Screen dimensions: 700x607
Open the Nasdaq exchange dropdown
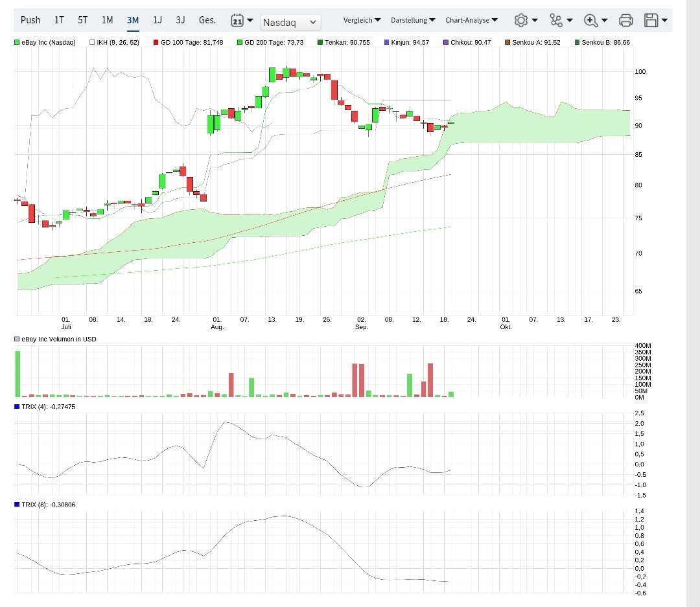(x=290, y=23)
